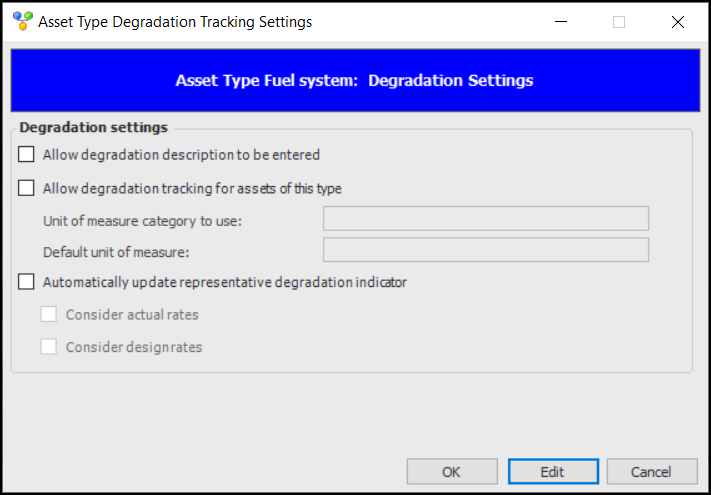The image size is (711, 495).
Task: Check the 'Consider actual rates' option
Action: [49, 314]
